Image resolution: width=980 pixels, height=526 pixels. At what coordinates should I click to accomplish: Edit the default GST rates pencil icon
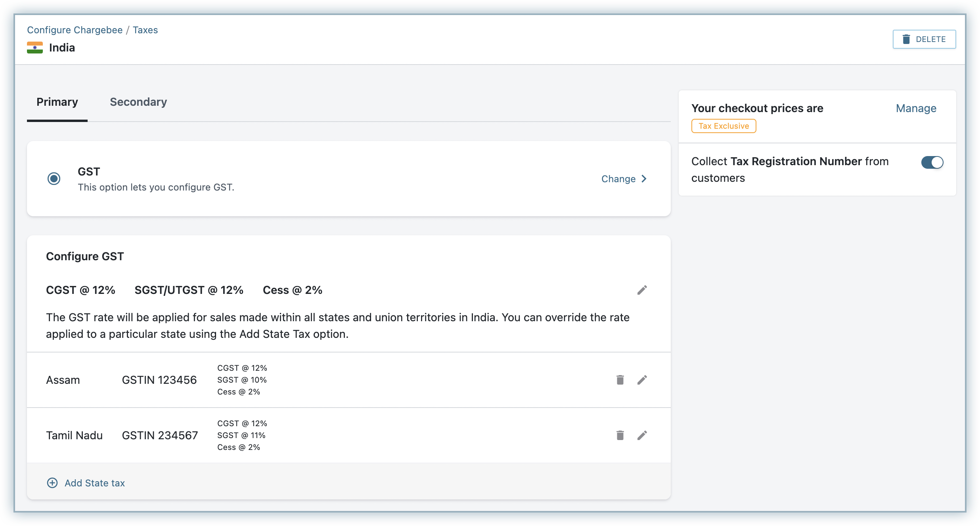pos(642,290)
